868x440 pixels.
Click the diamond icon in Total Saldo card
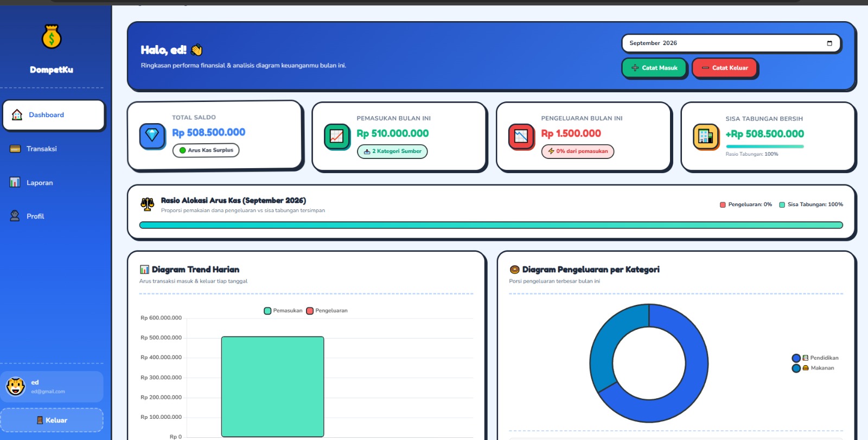(x=152, y=136)
